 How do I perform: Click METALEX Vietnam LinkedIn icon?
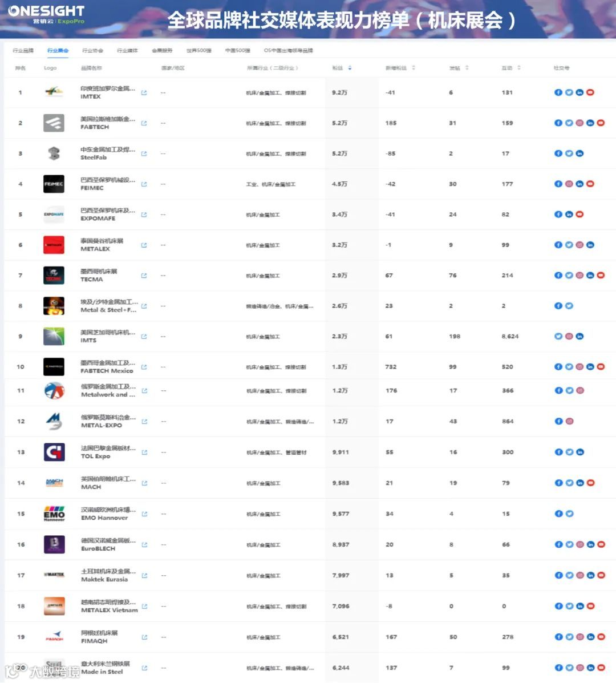pyautogui.click(x=580, y=606)
